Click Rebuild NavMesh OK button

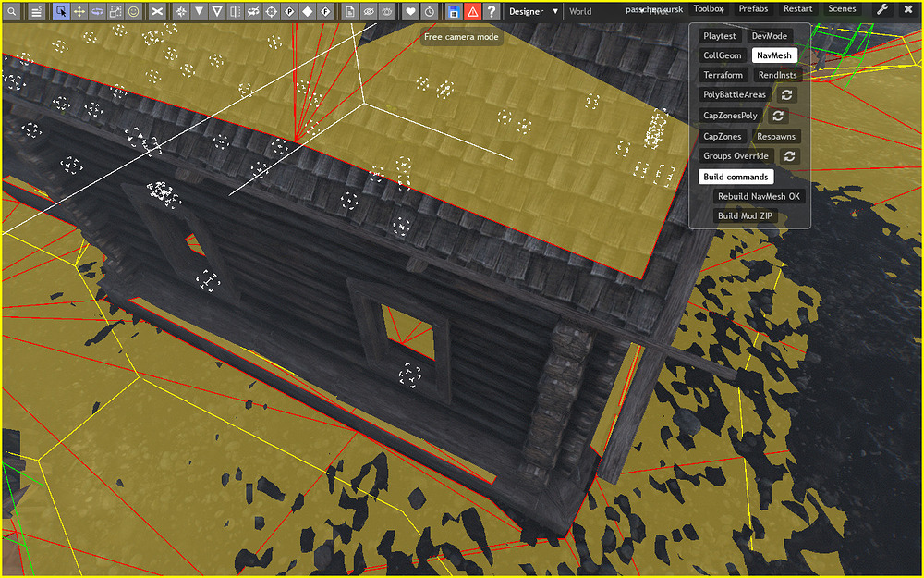pyautogui.click(x=759, y=196)
